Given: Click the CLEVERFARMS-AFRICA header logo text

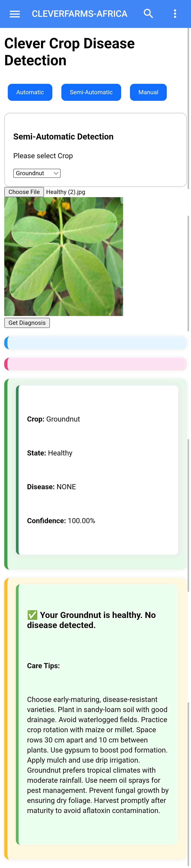Looking at the screenshot, I should coord(80,13).
